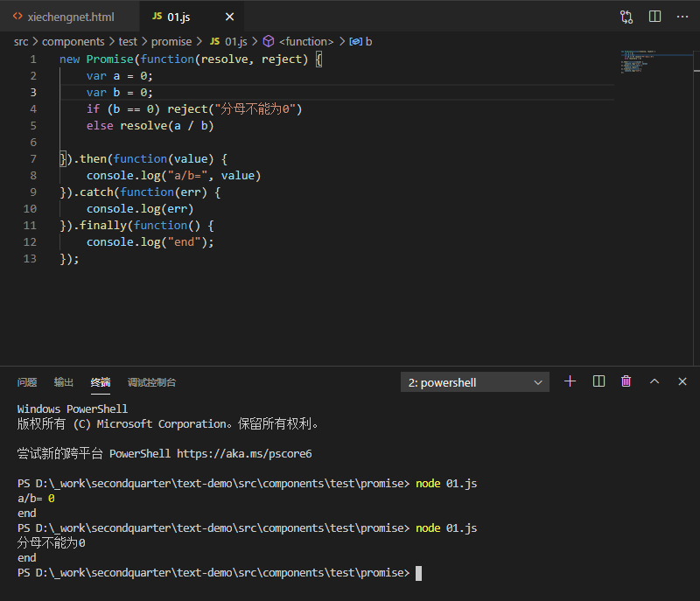Click the reject("分母不能为0") call

[234, 109]
